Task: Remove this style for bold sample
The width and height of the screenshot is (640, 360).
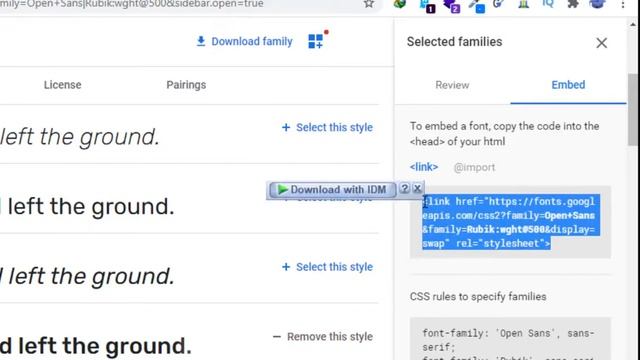Action: click(322, 337)
